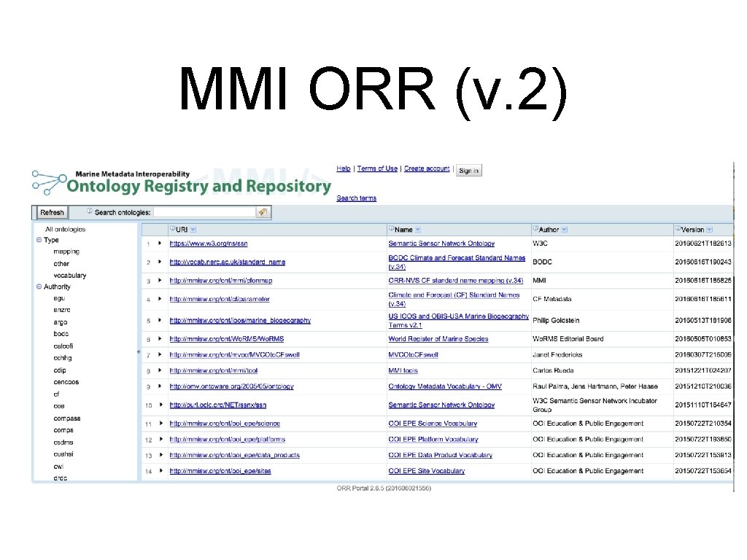This screenshot has width=747, height=560.
Task: Open the URI column dropdown arrow
Action: (x=193, y=230)
